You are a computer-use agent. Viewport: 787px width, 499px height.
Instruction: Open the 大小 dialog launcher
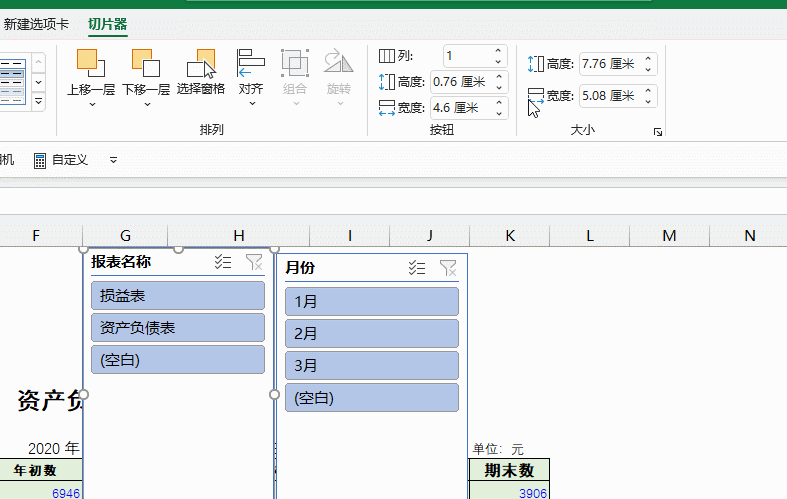coord(658,132)
